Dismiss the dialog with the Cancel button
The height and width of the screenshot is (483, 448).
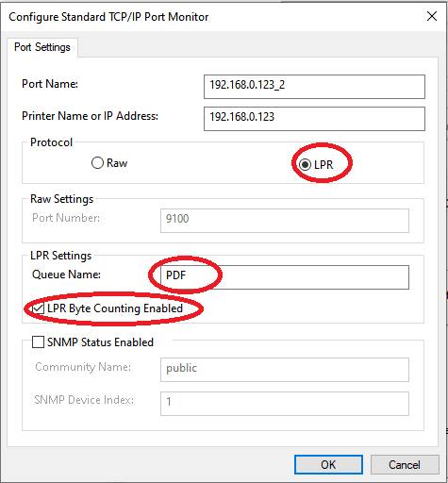coord(405,464)
